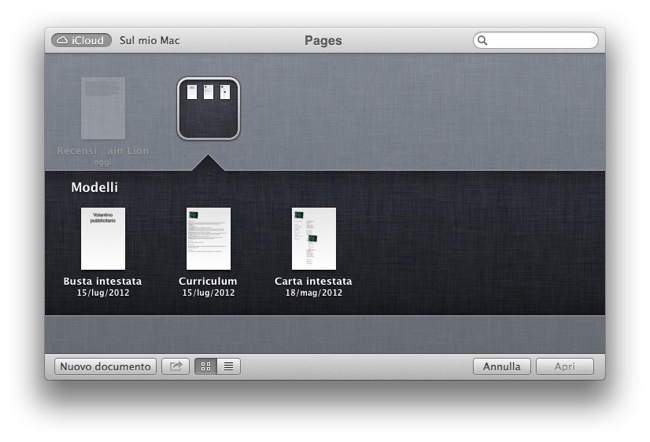Switch to list view

[229, 367]
